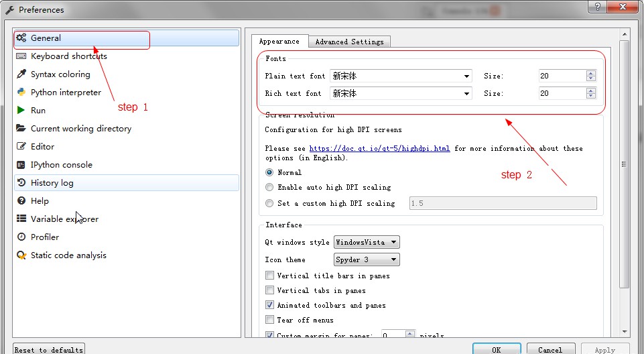Click the Rich text size input field
This screenshot has width=644, height=354.
point(563,94)
